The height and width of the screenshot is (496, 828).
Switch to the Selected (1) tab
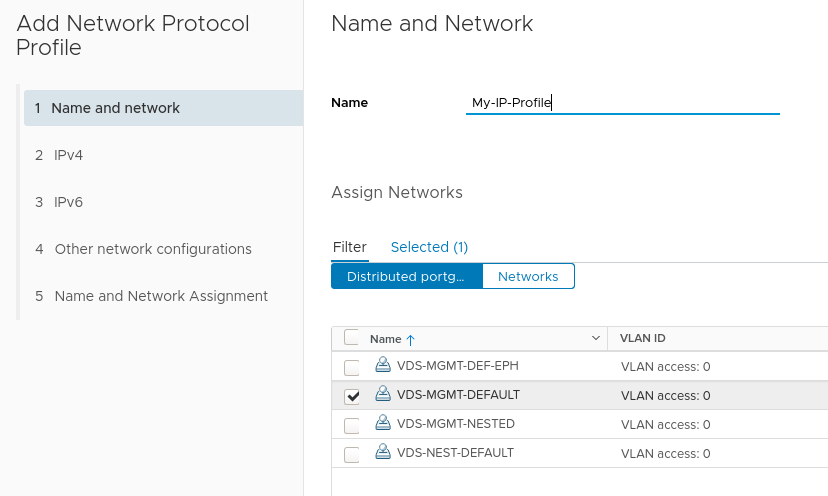[429, 247]
